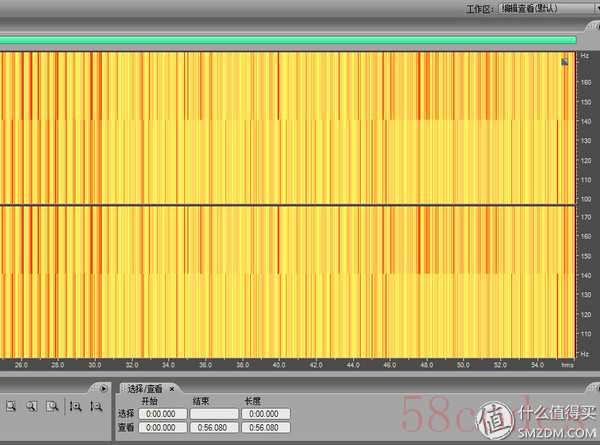Click the 32.0 mark on the time ruler
Viewport: 600px width, 445px height.
[132, 365]
